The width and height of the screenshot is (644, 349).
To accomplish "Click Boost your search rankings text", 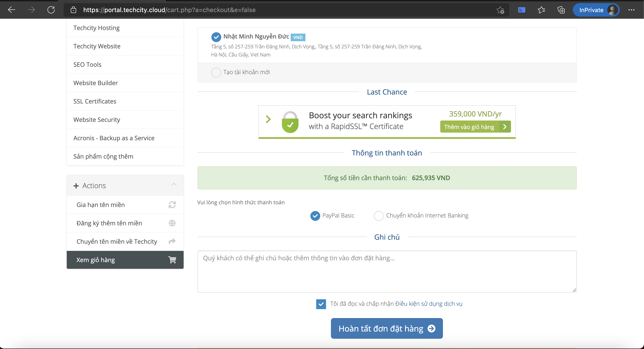I will (360, 115).
